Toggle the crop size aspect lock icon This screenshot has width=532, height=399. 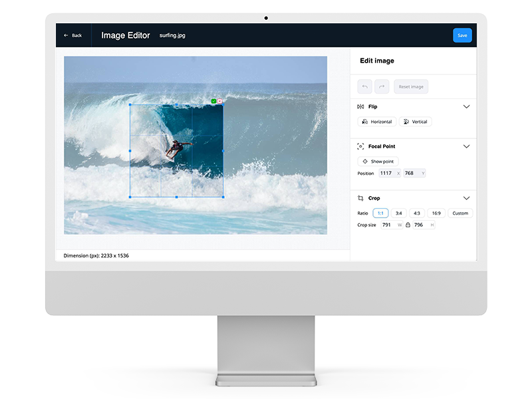(408, 225)
